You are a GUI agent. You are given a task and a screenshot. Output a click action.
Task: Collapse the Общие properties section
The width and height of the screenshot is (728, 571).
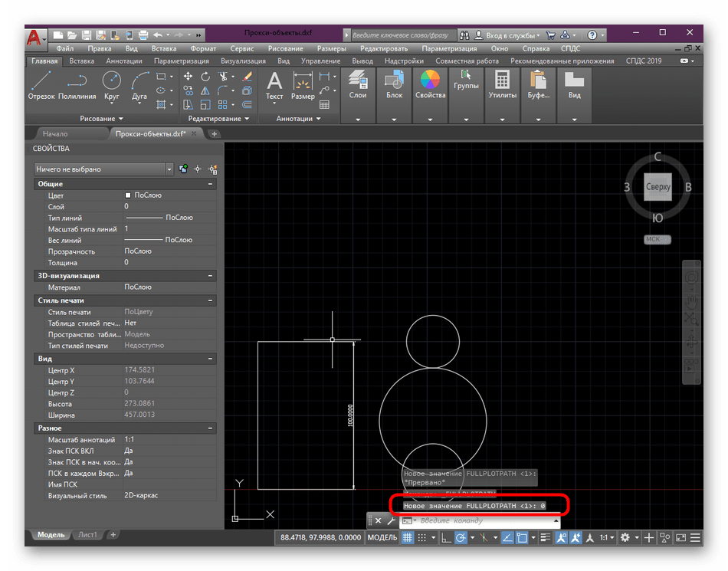[210, 185]
